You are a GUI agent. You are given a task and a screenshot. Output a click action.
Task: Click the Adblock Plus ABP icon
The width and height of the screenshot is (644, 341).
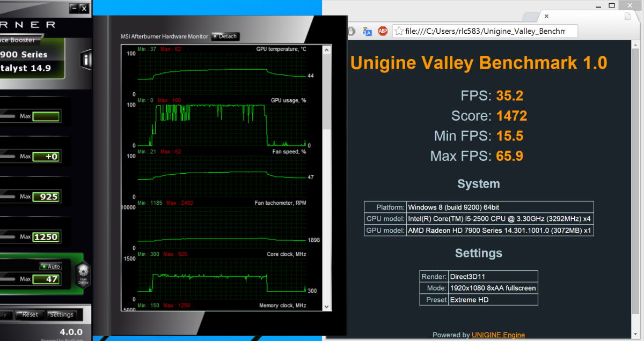coord(383,31)
